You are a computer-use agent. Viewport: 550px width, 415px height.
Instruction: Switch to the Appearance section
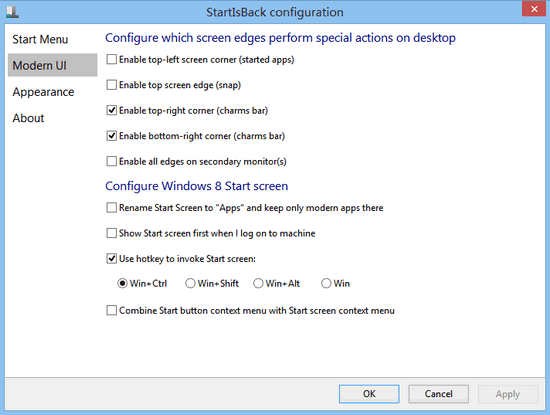click(x=43, y=92)
